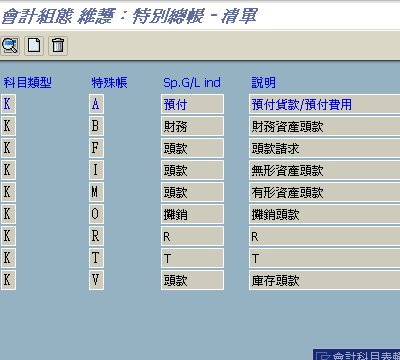Screen dimensions: 400x360
Task: Click special G/L indicator F cell
Action: pos(96,148)
